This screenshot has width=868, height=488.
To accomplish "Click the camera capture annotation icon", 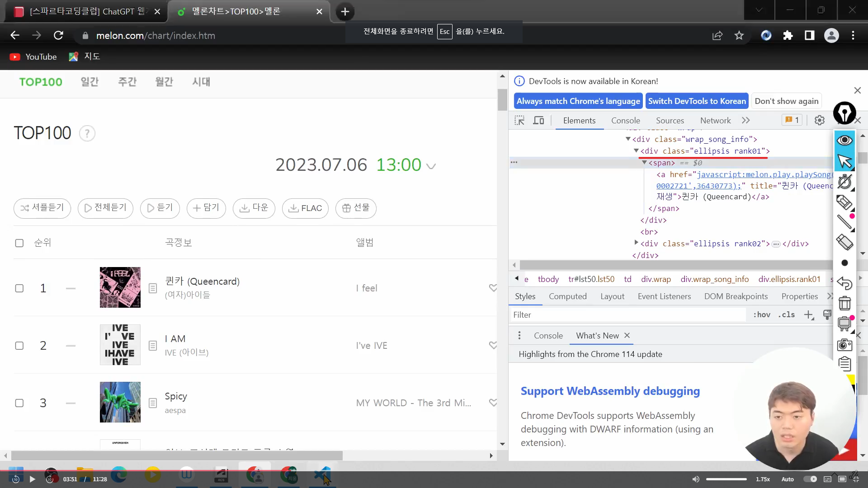I will pyautogui.click(x=844, y=345).
